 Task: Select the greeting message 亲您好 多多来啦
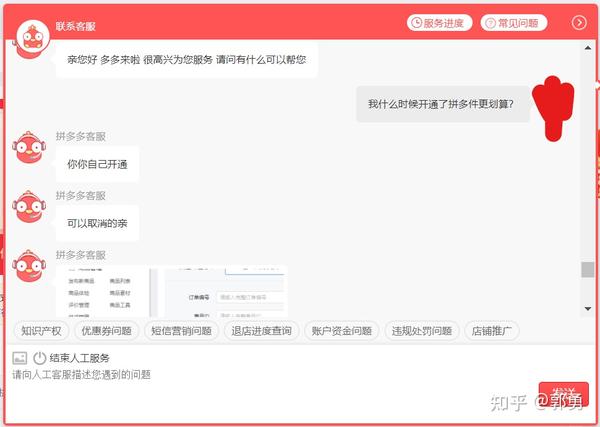tap(186, 60)
